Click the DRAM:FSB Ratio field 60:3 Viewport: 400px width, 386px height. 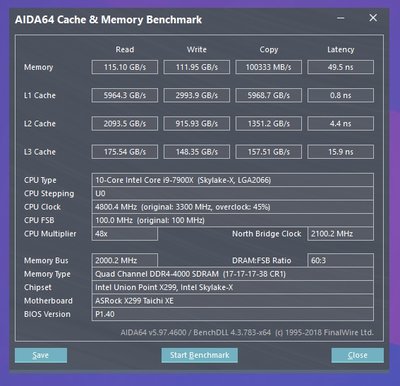coord(340,260)
